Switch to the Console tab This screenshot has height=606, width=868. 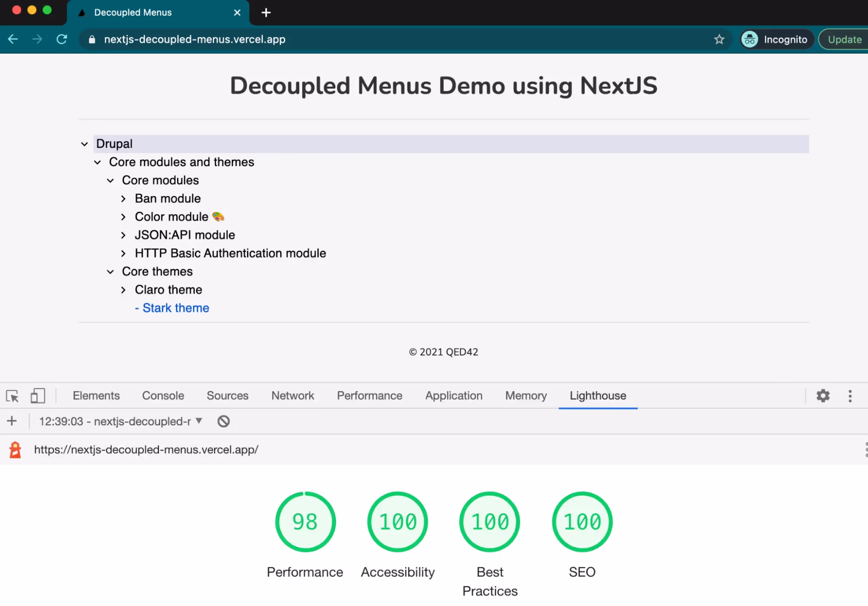pyautogui.click(x=163, y=396)
